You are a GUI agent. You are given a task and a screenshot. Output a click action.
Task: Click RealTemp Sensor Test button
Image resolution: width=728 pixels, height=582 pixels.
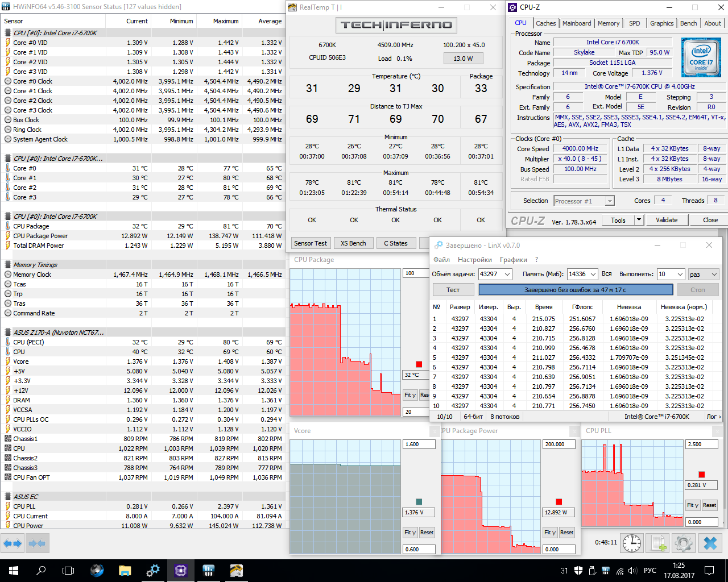[311, 243]
